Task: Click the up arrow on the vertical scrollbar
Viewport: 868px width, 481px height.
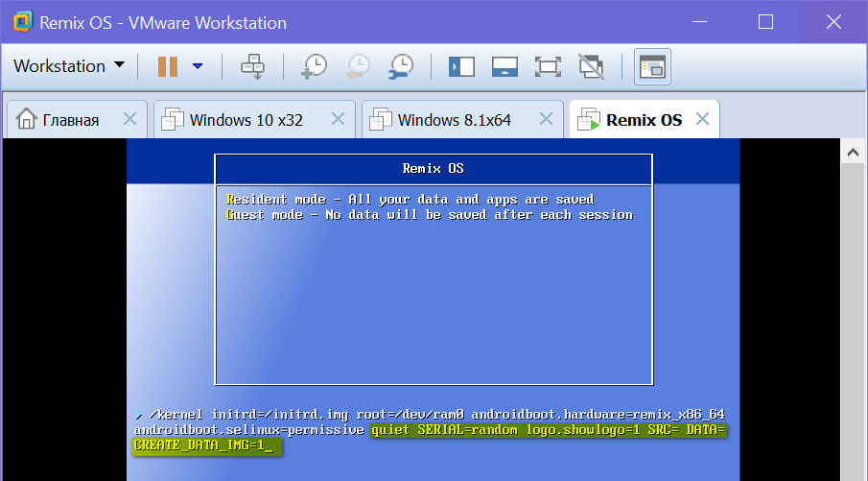Action: [853, 152]
